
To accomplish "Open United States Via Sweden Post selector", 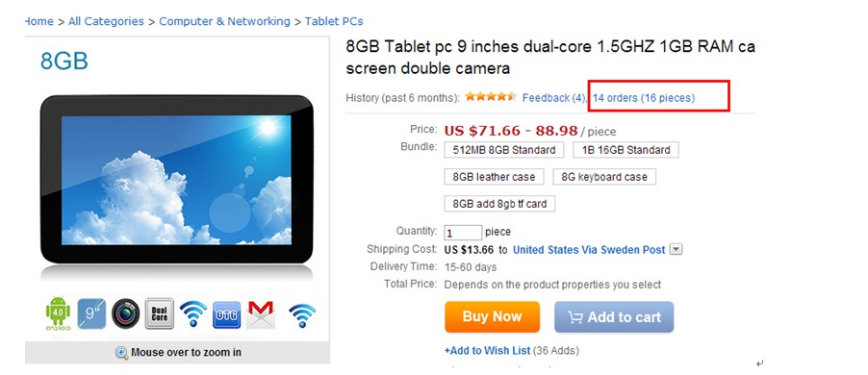I will (x=589, y=250).
